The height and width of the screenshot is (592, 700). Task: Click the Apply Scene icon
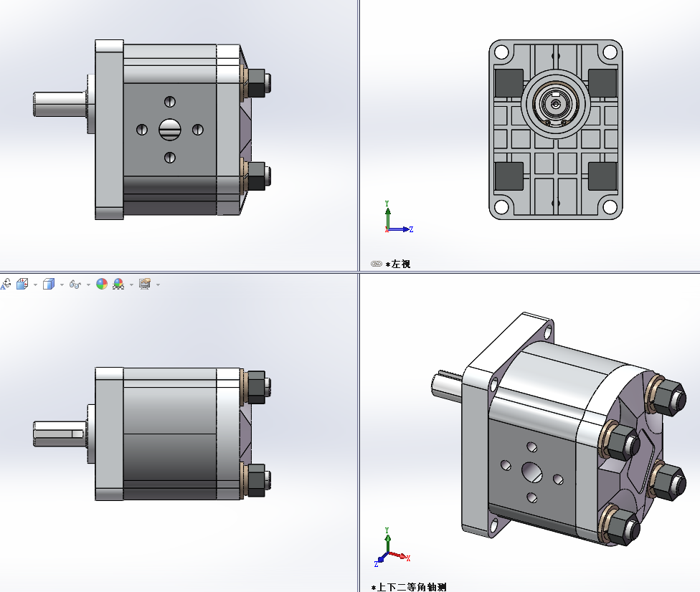(x=118, y=284)
